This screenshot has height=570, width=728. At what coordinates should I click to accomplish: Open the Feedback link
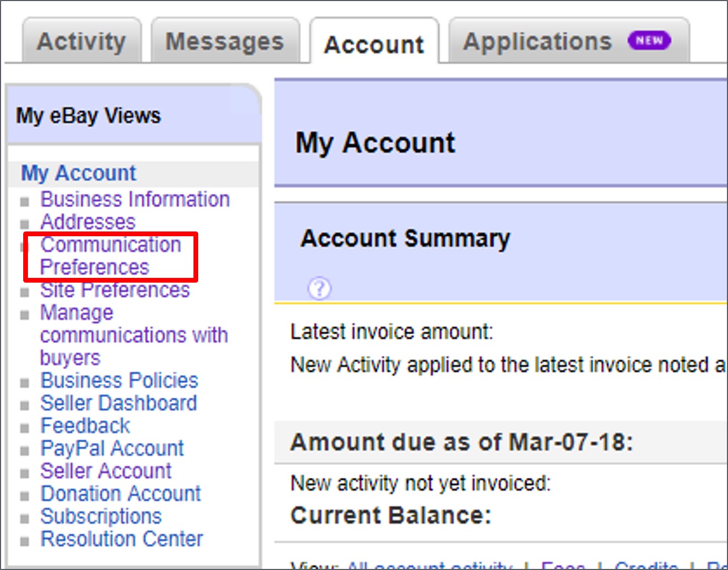click(85, 426)
